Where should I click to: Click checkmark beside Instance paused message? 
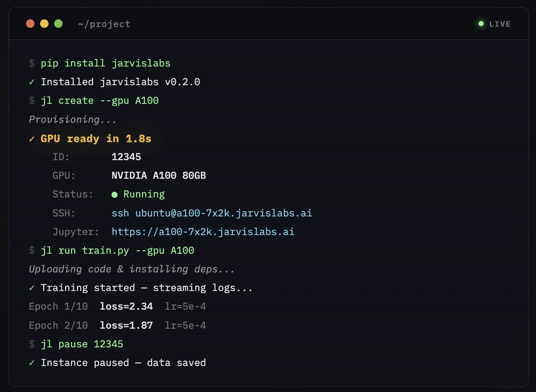click(32, 363)
